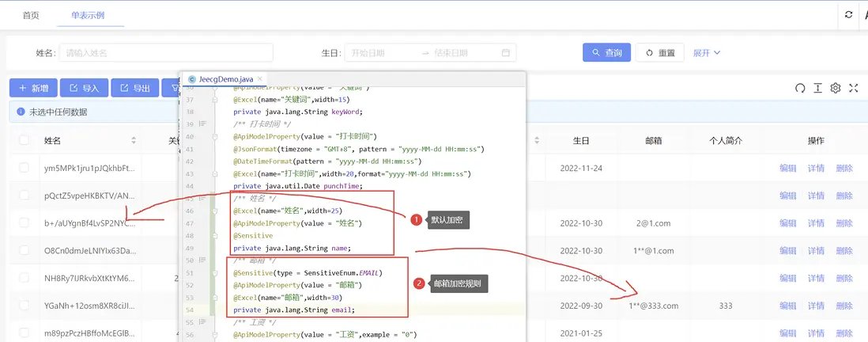
Task: Toggle fullscreen with the expand arrows icon
Action: 853,88
